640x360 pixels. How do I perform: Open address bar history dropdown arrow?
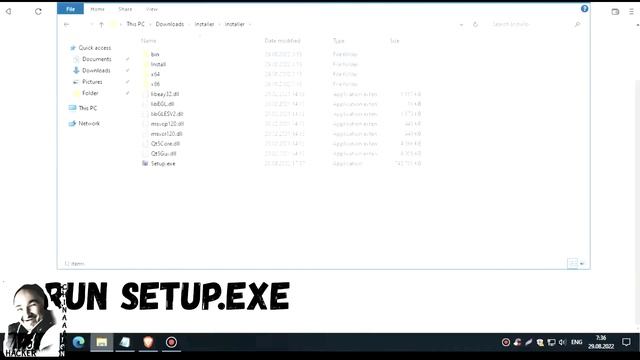pyautogui.click(x=461, y=24)
